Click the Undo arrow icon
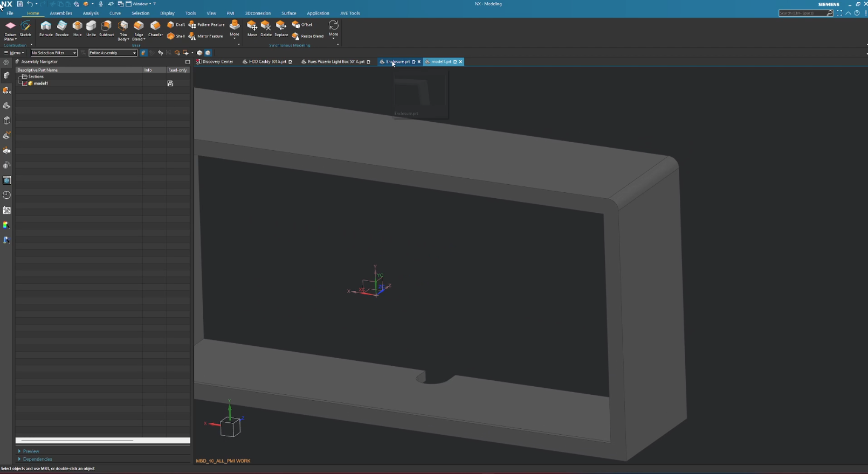Viewport: 868px width, 474px height. pos(30,4)
